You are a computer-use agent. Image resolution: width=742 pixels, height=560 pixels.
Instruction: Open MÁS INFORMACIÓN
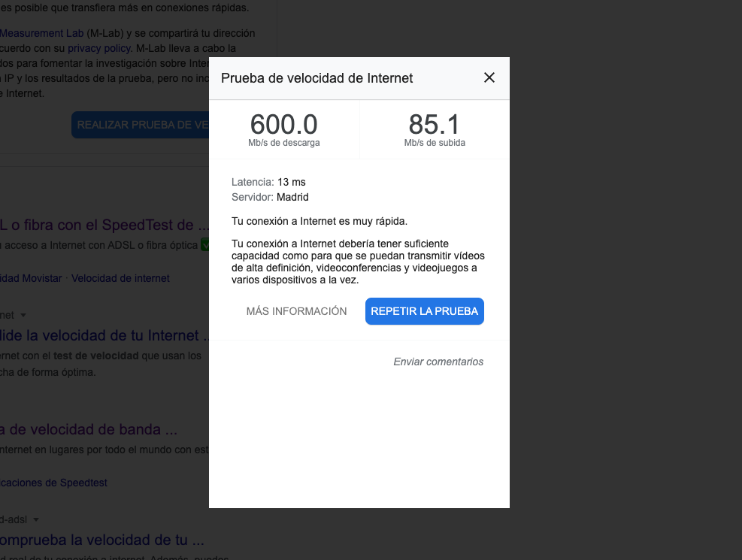click(x=296, y=310)
